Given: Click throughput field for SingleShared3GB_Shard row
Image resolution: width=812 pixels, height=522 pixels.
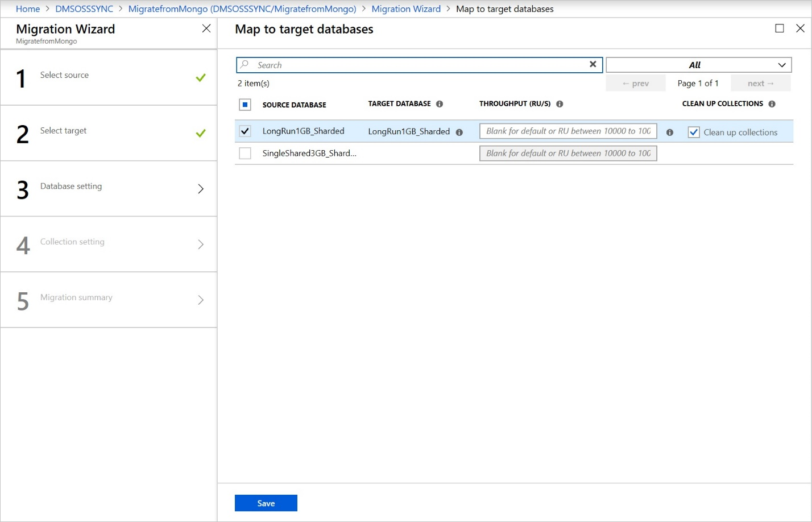Looking at the screenshot, I should [568, 154].
